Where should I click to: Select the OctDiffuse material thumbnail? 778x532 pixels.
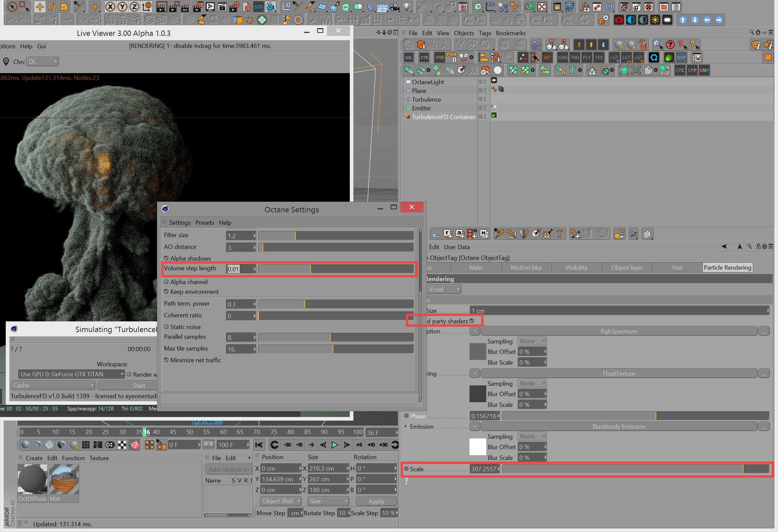[32, 479]
